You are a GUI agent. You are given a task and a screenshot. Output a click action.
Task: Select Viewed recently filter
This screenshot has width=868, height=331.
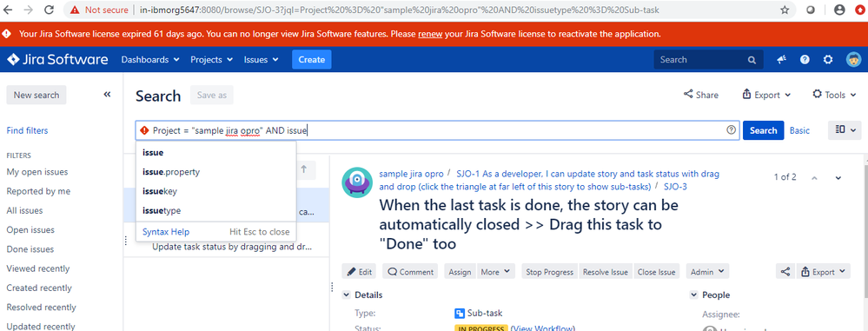click(x=38, y=268)
